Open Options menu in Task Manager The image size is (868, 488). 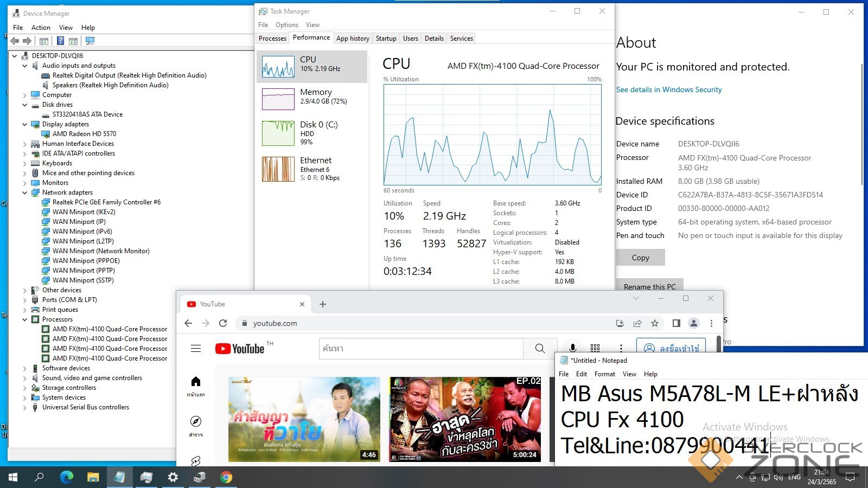tap(286, 25)
